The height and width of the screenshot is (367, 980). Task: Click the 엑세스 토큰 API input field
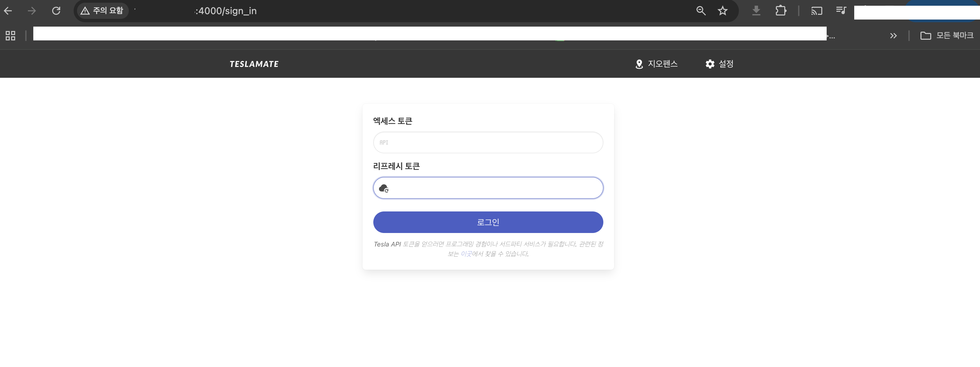coord(488,142)
